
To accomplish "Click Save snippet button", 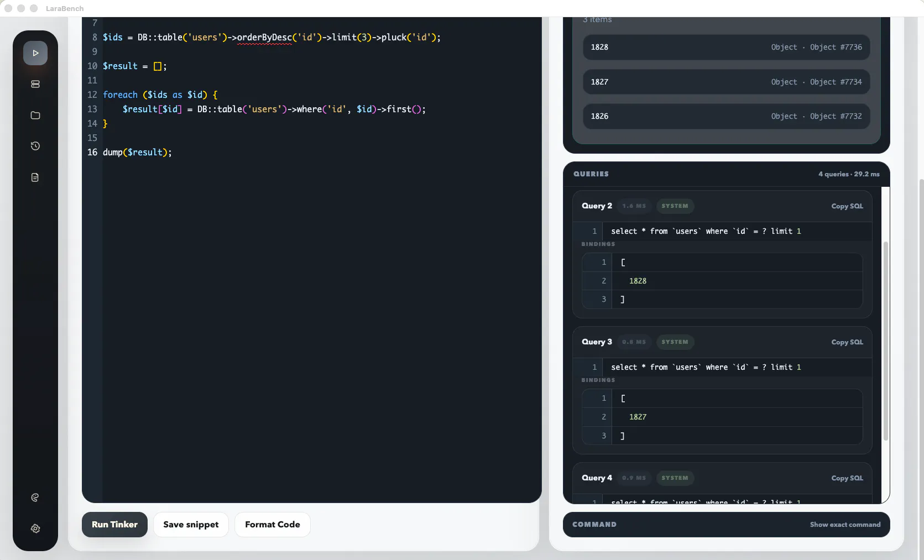I will [x=191, y=525].
